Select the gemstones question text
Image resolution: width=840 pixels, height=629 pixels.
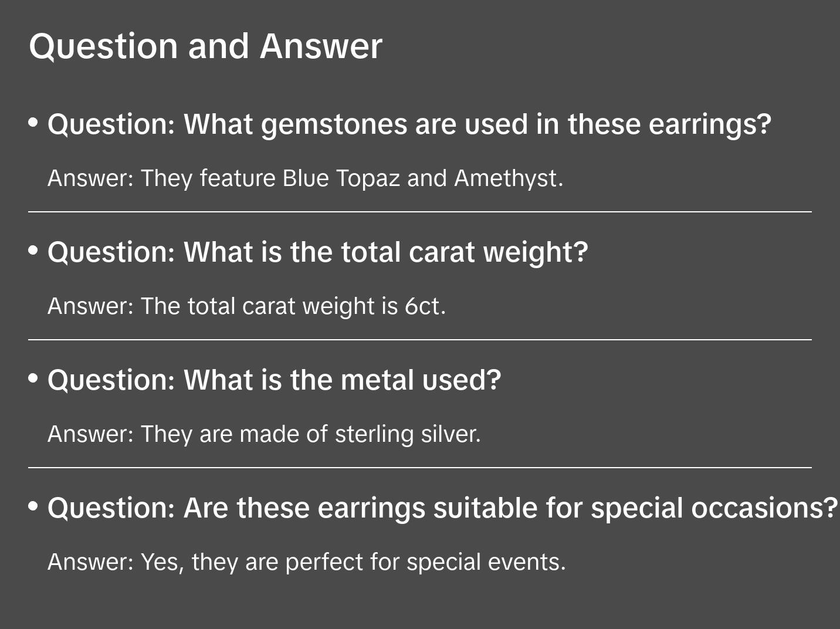409,124
